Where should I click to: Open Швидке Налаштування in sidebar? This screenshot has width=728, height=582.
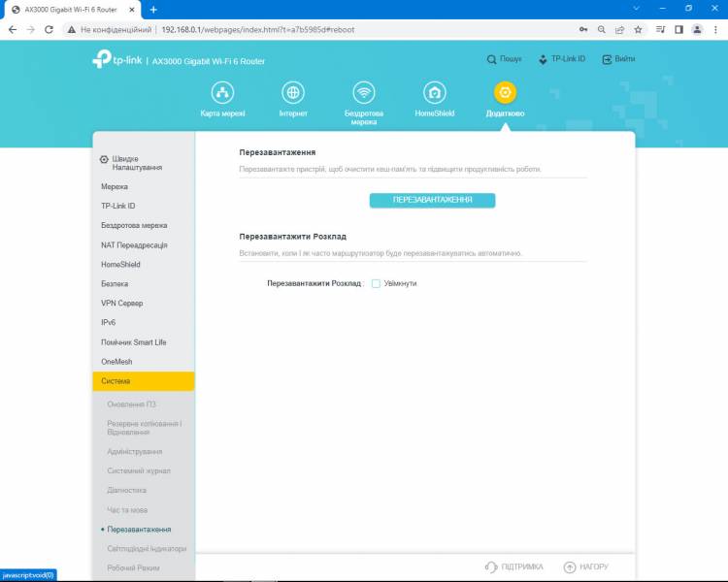pyautogui.click(x=131, y=163)
